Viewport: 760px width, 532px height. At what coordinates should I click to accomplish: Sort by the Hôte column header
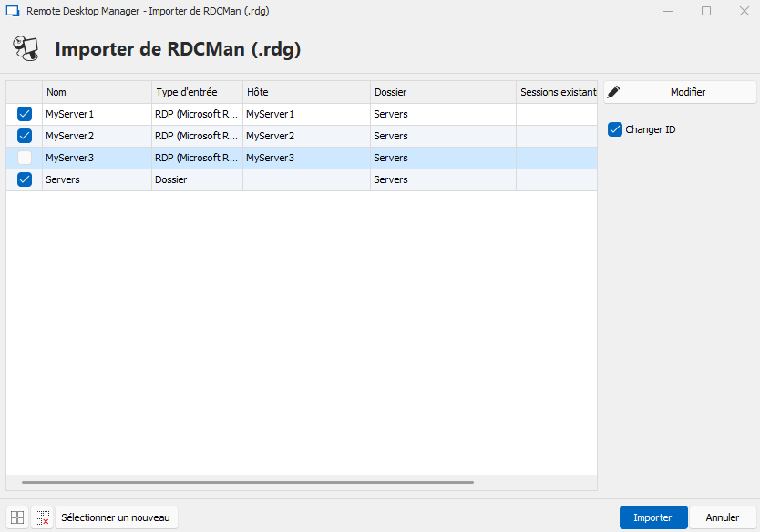pos(307,92)
